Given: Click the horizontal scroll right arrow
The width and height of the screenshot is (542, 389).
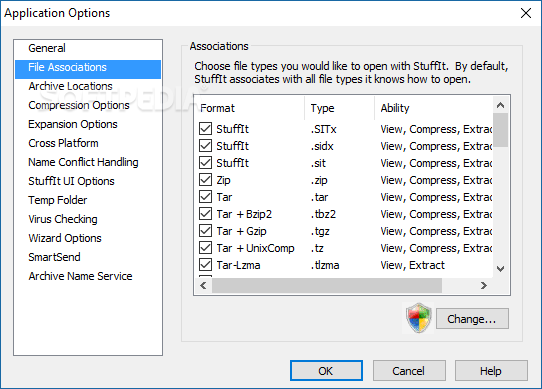Looking at the screenshot, I should coord(484,286).
